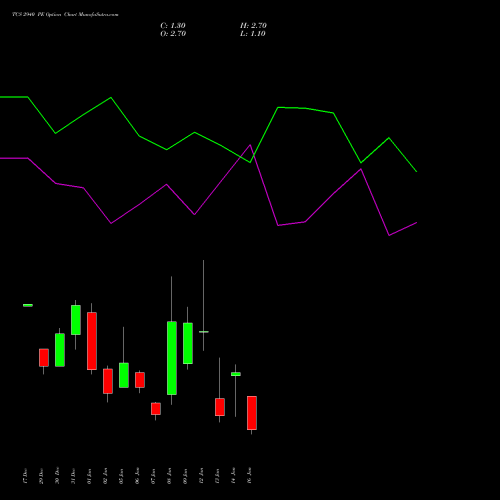Select the '06 Jan' date axis label
The width and height of the screenshot is (500, 500).
[137, 476]
